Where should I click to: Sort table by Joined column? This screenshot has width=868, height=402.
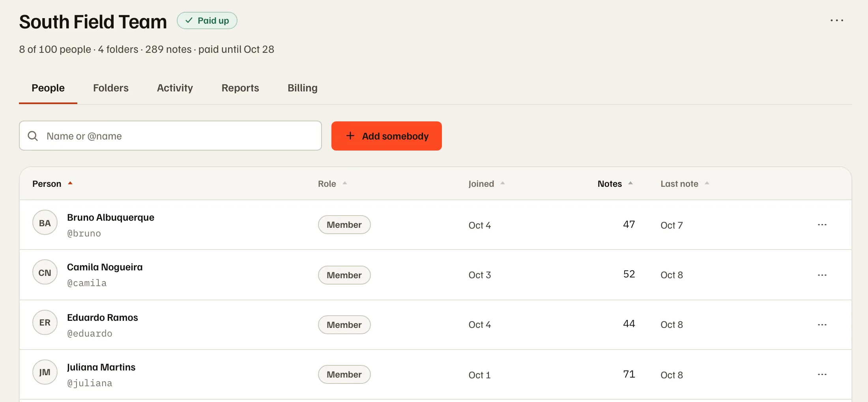coord(486,184)
